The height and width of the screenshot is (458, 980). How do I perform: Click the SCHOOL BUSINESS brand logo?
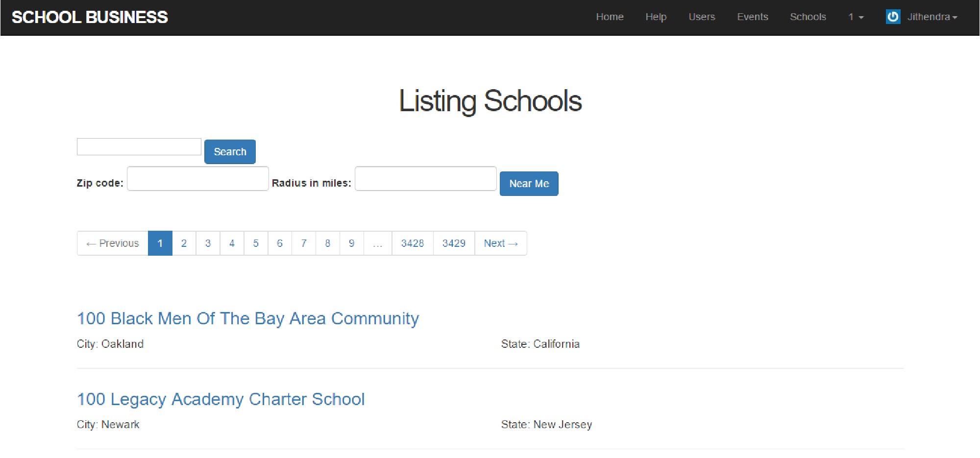tap(90, 17)
